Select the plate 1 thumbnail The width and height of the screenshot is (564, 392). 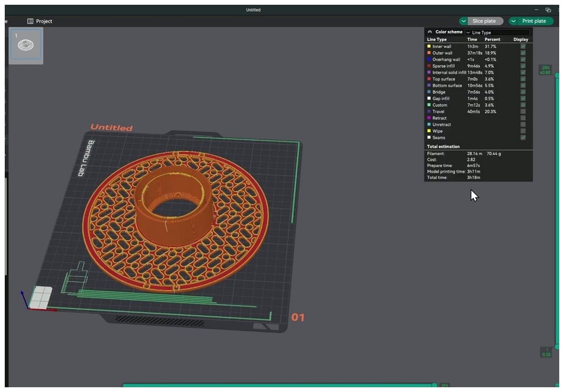26,45
